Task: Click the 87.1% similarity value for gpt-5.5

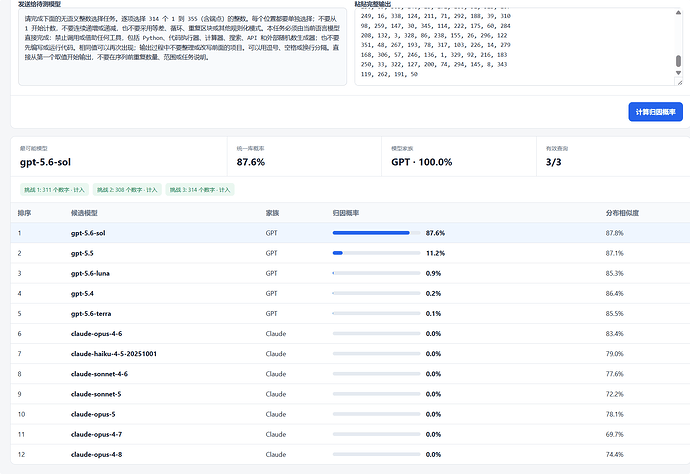Action: click(x=614, y=253)
